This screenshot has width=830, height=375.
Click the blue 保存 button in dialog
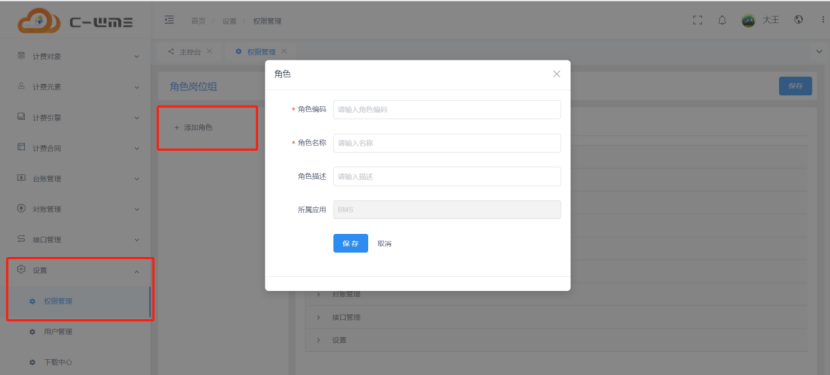[350, 244]
